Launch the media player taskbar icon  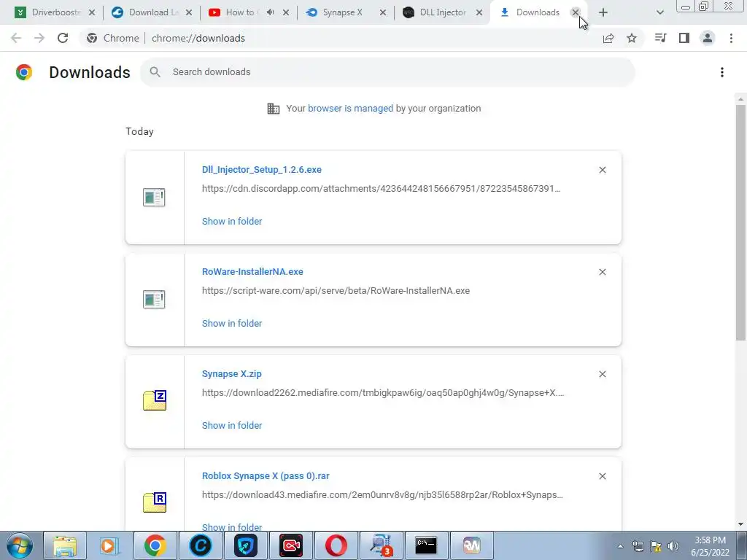[x=109, y=545]
